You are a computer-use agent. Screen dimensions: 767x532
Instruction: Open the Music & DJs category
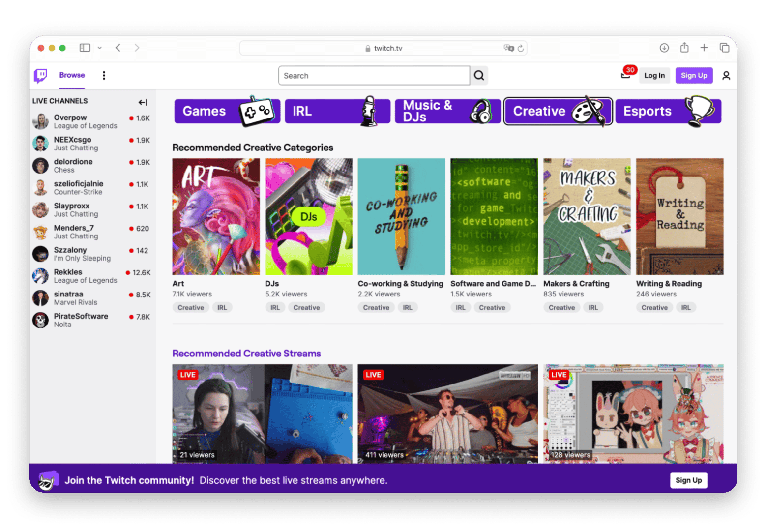pos(447,111)
